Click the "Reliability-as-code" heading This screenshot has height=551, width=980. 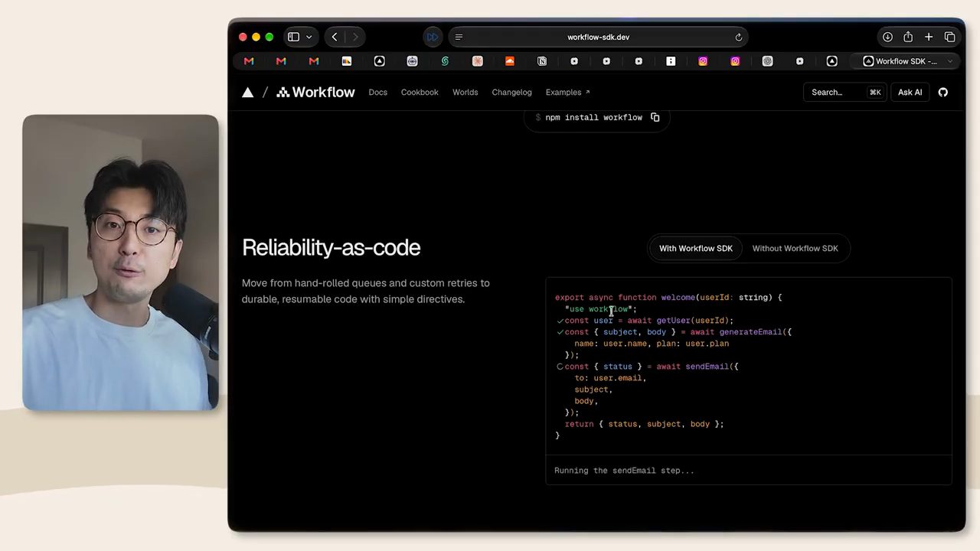[331, 248]
